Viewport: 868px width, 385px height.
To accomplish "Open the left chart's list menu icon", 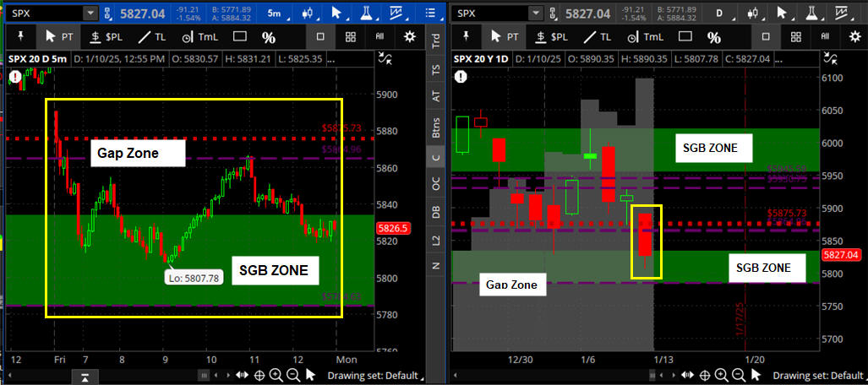I will (429, 12).
